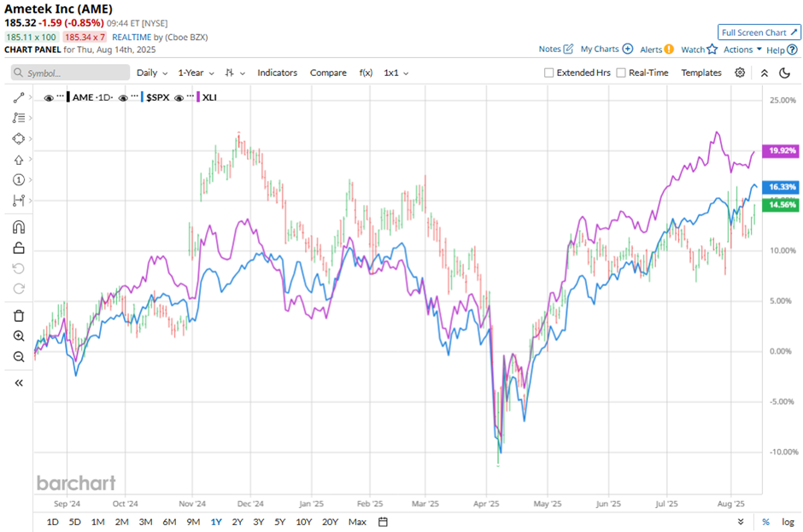Click the zoom out magnifier icon
This screenshot has width=803, height=532.
[19, 356]
